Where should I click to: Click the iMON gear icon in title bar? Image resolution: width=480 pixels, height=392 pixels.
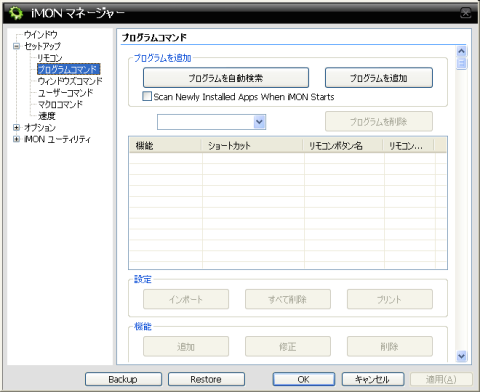click(16, 13)
